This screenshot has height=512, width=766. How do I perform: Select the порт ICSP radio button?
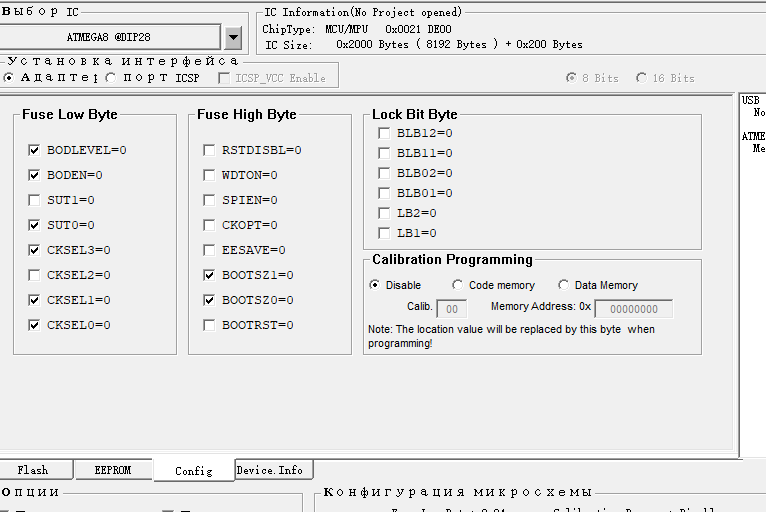pos(111,77)
